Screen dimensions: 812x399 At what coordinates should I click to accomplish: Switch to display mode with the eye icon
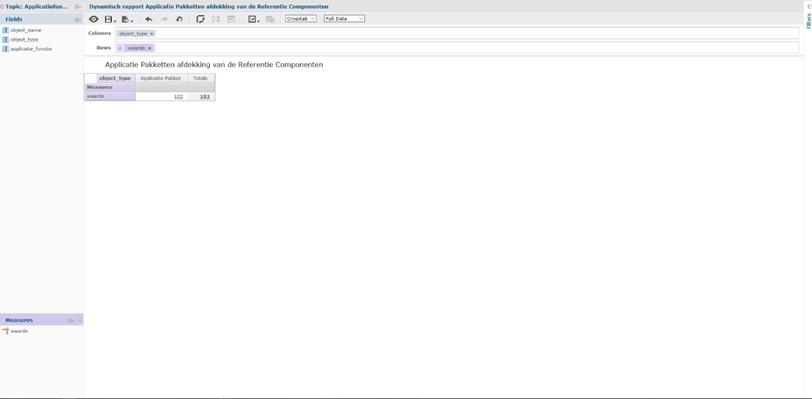pos(93,19)
